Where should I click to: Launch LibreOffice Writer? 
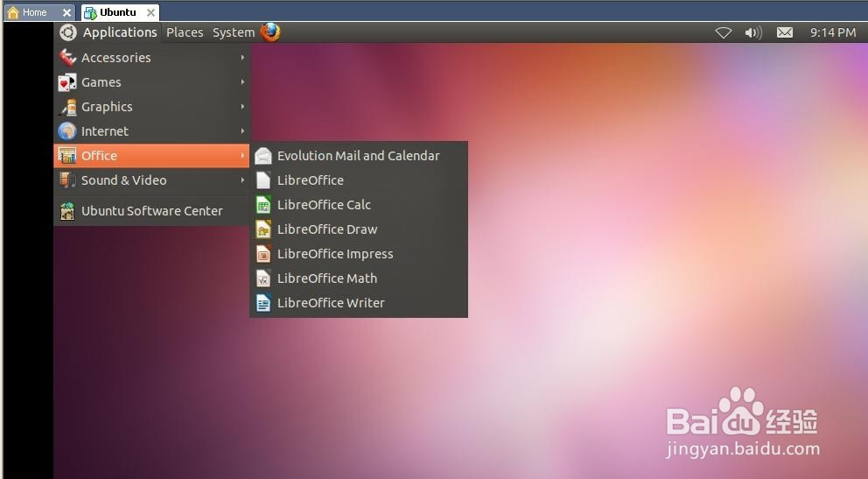359,303
